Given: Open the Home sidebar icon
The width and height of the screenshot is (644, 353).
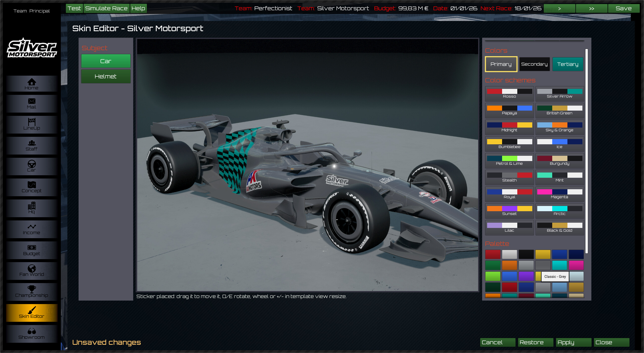Looking at the screenshot, I should 31,84.
